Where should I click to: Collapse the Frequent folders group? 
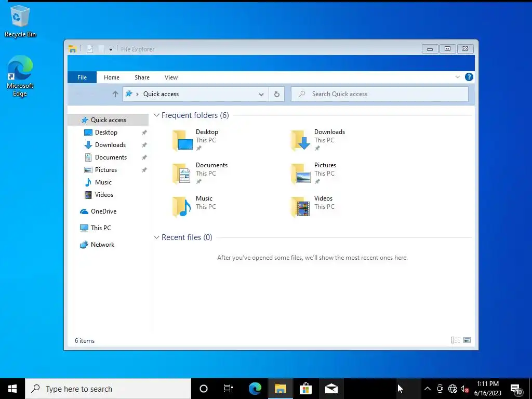(156, 115)
